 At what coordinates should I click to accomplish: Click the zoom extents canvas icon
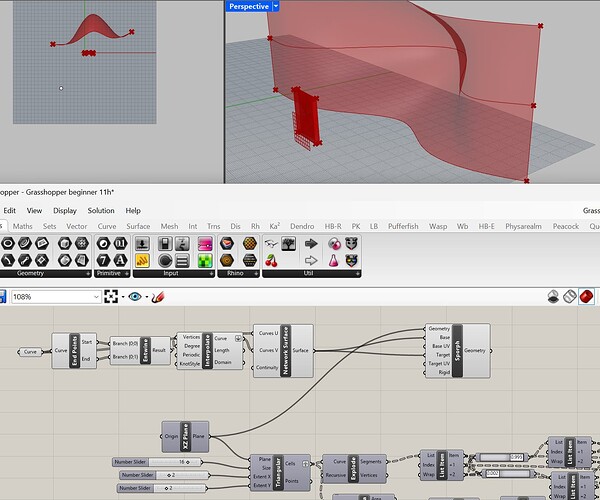pos(111,296)
